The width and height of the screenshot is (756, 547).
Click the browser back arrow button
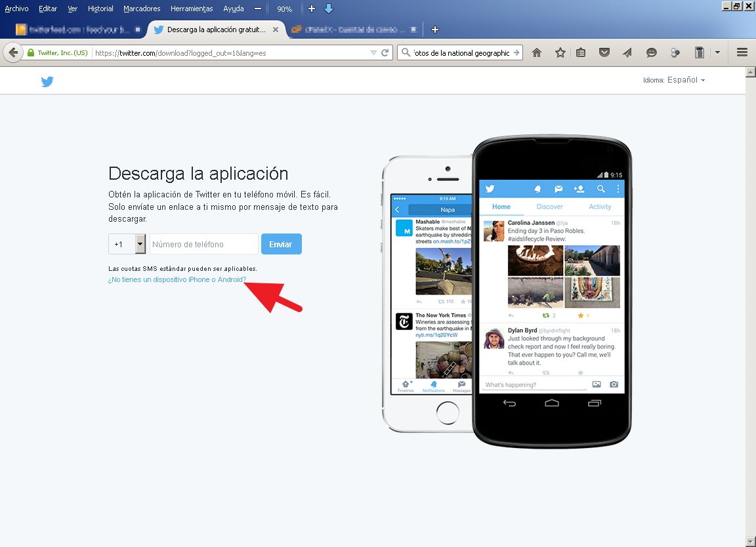12,52
